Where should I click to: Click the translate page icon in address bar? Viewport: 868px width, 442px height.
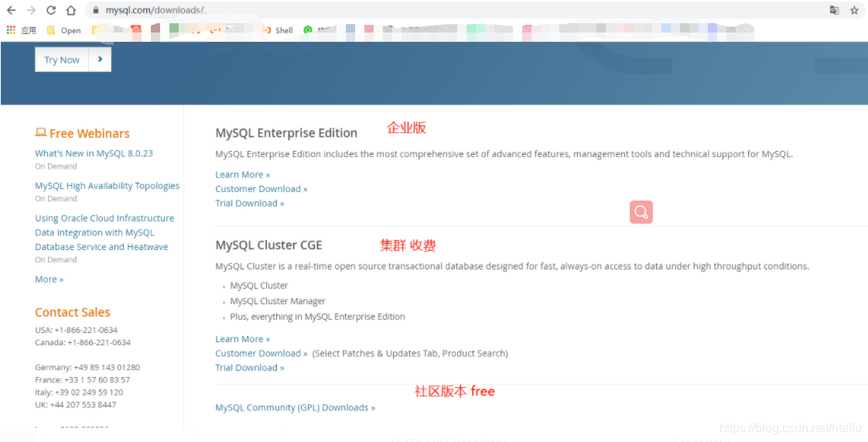coord(834,10)
